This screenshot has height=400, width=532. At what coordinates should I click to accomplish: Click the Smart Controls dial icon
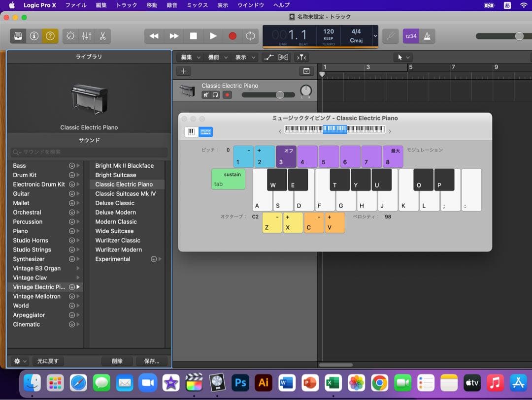click(x=70, y=36)
